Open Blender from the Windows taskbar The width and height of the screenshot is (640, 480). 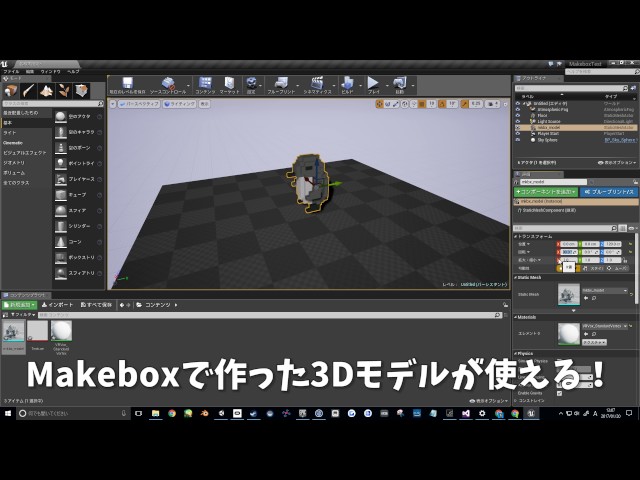[x=204, y=413]
